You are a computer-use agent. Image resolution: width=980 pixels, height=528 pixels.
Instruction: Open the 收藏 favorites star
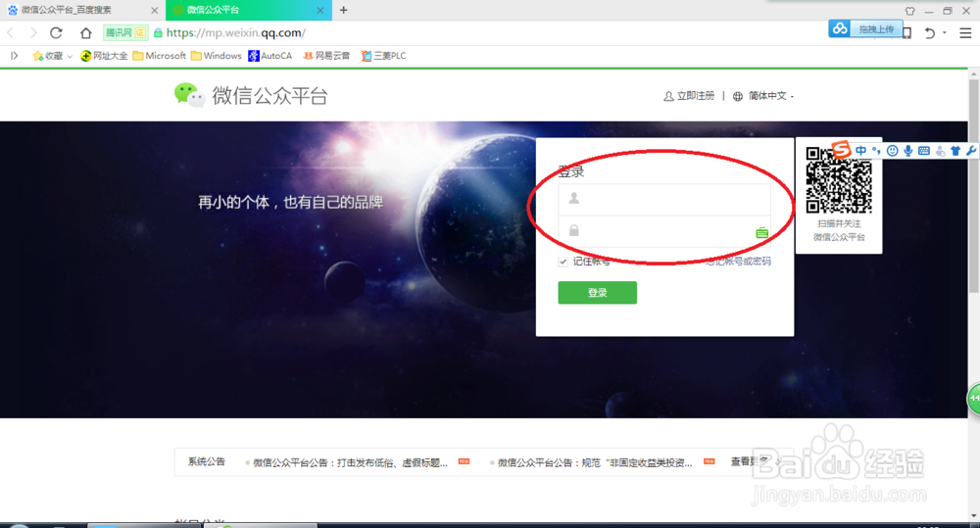[47, 56]
